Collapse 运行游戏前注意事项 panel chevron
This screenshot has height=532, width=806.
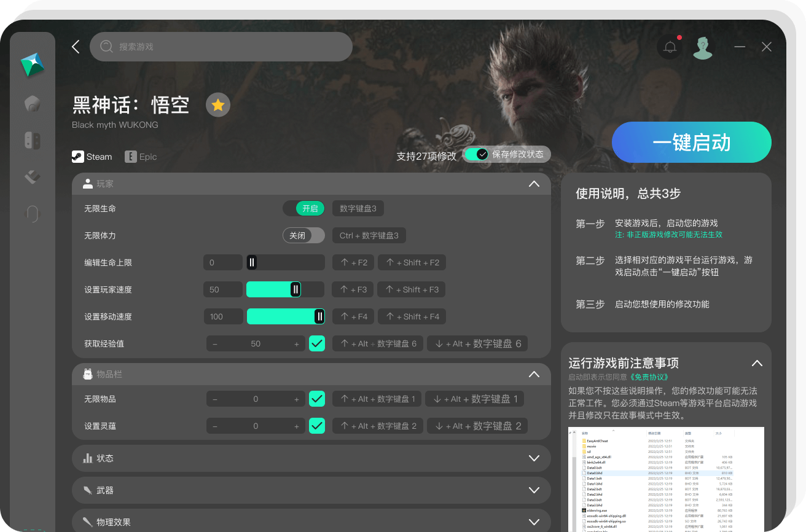757,363
